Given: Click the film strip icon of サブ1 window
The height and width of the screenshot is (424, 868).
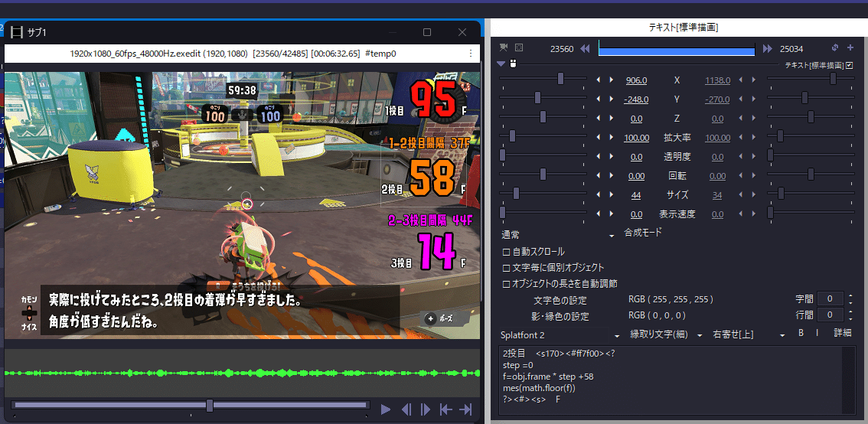Looking at the screenshot, I should [x=18, y=33].
